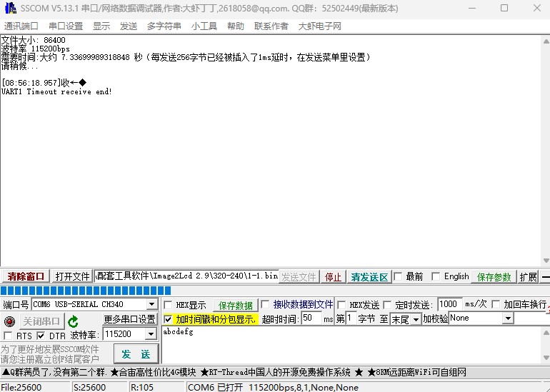Click the 清发送区 button
Viewport: 550px width, 392px height.
click(x=369, y=277)
